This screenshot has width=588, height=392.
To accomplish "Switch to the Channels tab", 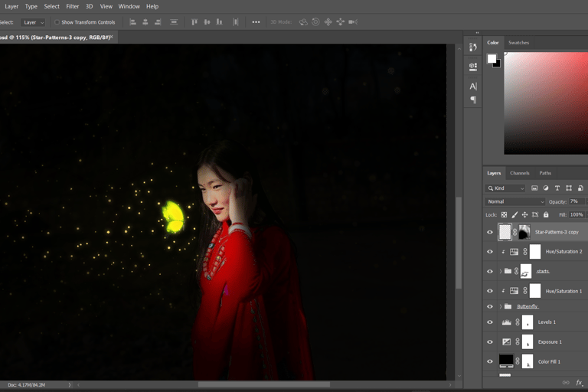I will coord(520,173).
